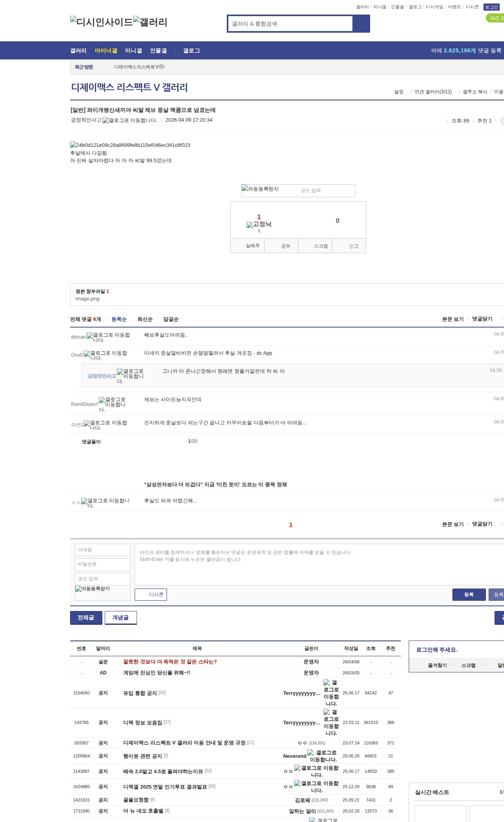Viewport: 504px width, 822px height.
Task: Toggle 댓글닫기 above the comment list
Action: [x=482, y=319]
